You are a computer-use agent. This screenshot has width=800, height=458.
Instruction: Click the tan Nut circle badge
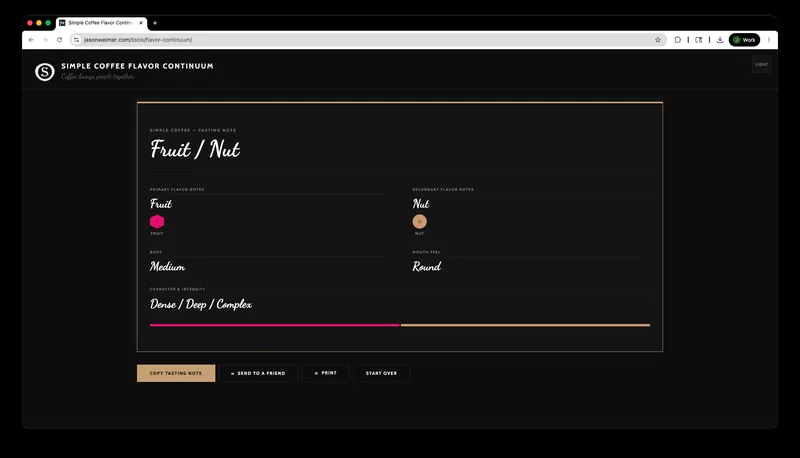click(x=419, y=221)
